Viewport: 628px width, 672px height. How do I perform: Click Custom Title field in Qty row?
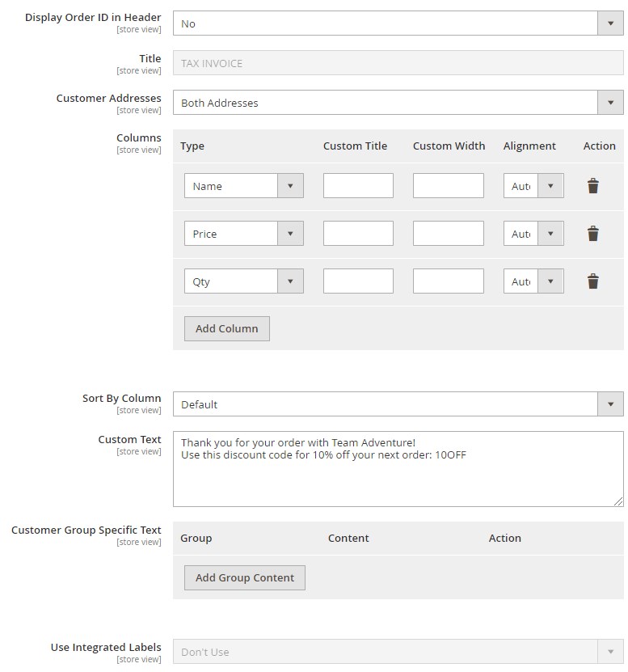358,281
